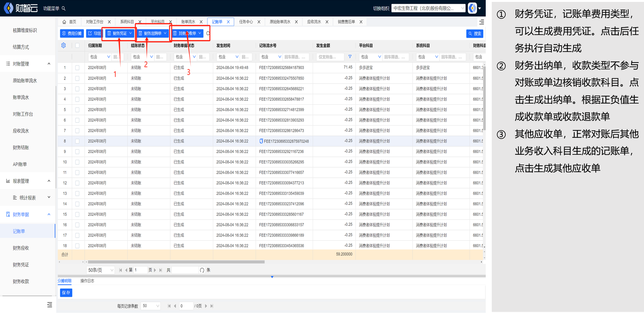Select the checkbox on row 5
Image resolution: width=644 pixels, height=313 pixels.
77,110
